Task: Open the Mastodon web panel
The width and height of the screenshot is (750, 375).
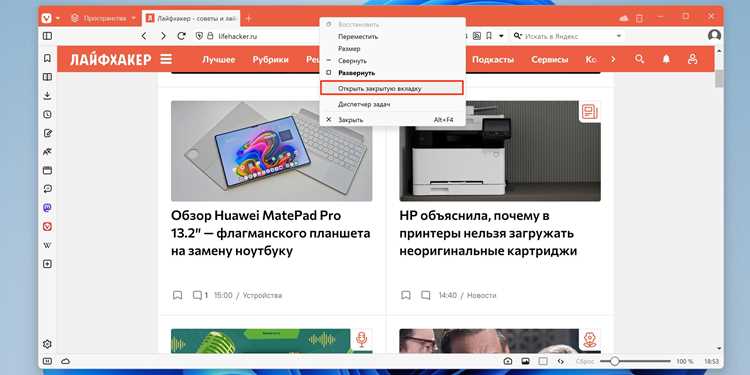Action: coord(47,208)
